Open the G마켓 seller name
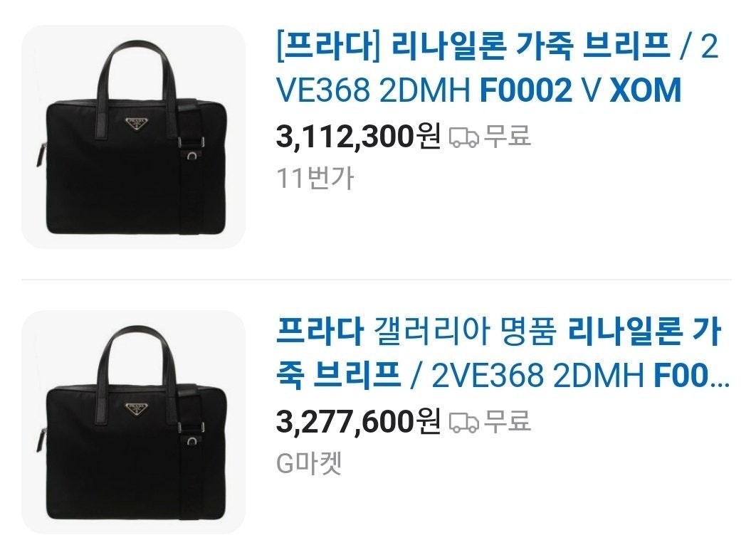This screenshot has width=756, height=540. 310,463
